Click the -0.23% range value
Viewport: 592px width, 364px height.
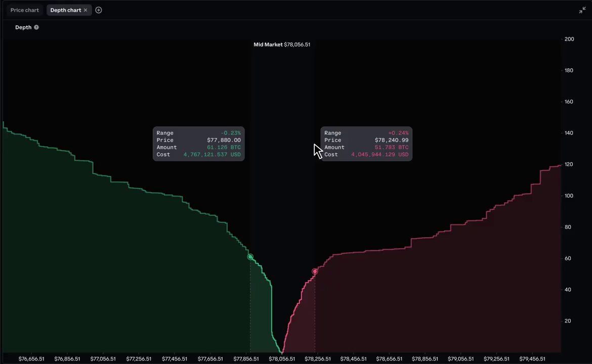tap(231, 133)
